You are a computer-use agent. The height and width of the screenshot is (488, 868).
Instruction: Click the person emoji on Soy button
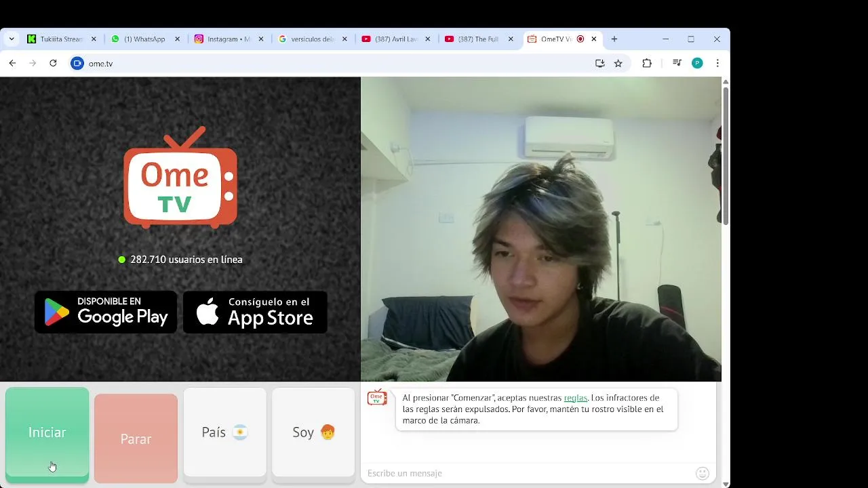(328, 432)
